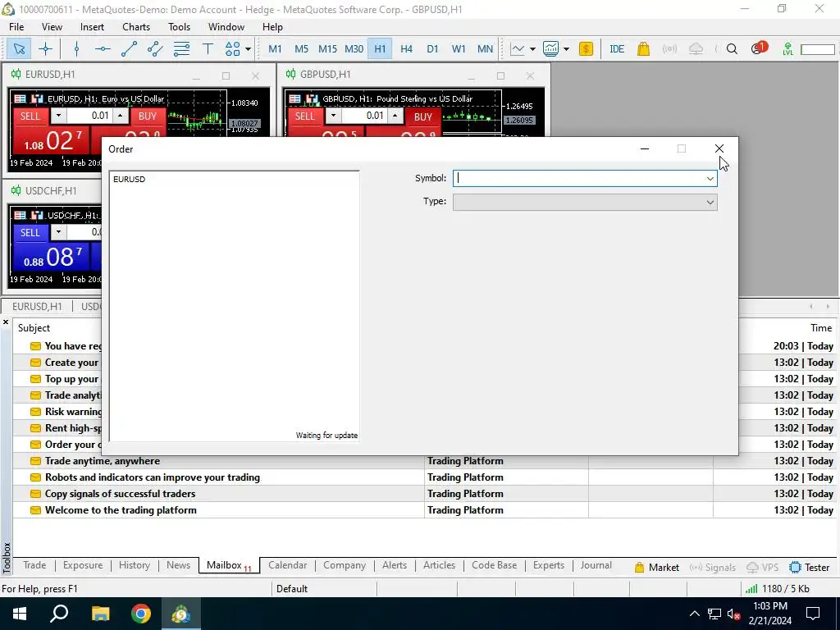Click SELL on the GBPUSD chart
Screen dimensions: 840x630
305,116
